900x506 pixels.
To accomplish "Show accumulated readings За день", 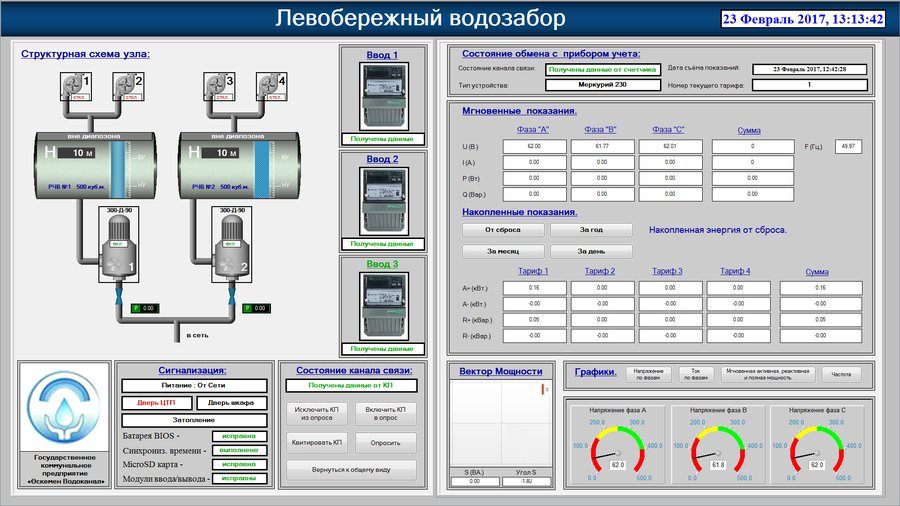I will point(591,251).
